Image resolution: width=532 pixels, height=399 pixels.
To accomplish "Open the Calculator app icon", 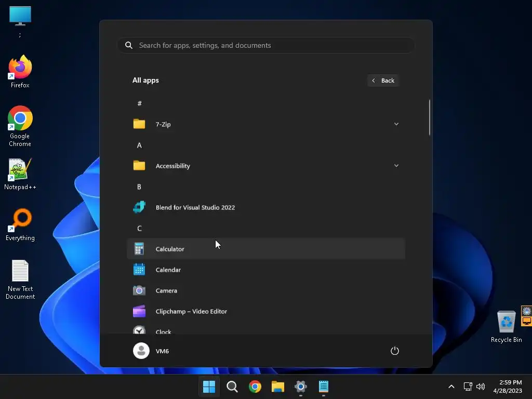I will (139, 249).
